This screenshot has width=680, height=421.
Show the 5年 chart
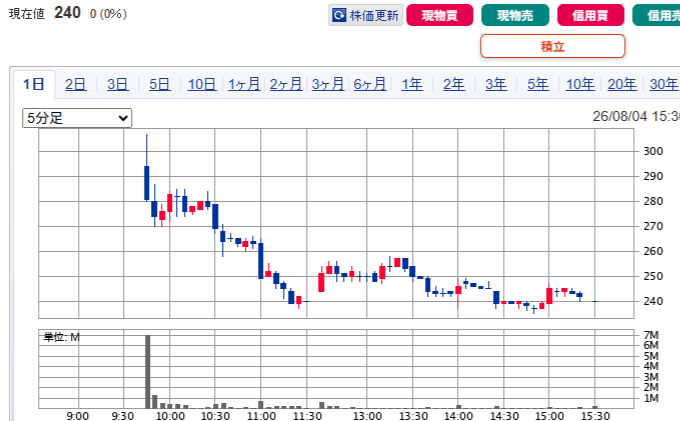point(538,84)
